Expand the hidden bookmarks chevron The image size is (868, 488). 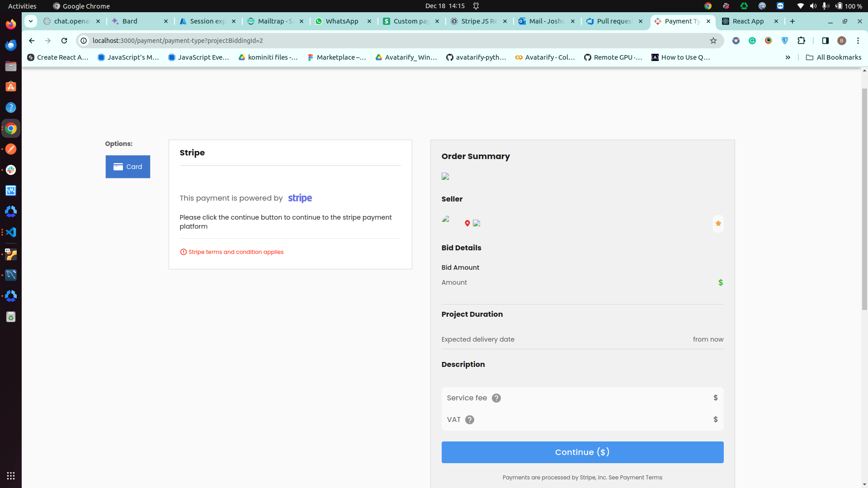(x=788, y=57)
